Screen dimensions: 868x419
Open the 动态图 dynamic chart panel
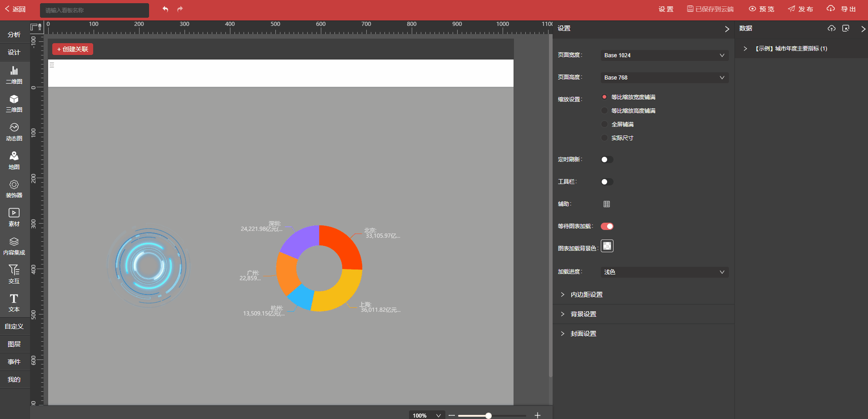14,132
